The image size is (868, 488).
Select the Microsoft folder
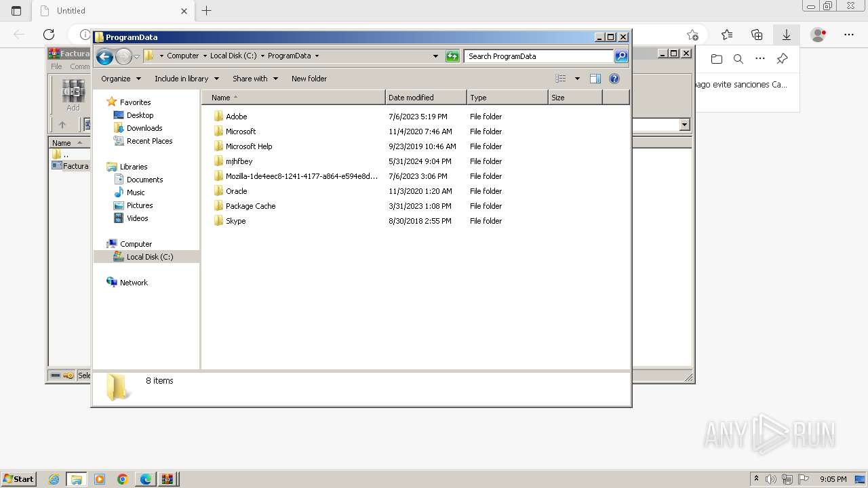[241, 131]
